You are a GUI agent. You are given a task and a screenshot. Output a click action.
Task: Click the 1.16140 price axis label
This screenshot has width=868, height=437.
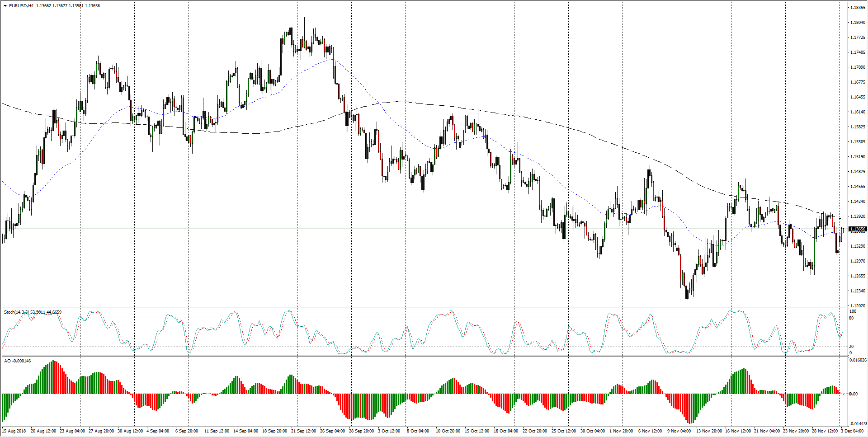[x=858, y=112]
